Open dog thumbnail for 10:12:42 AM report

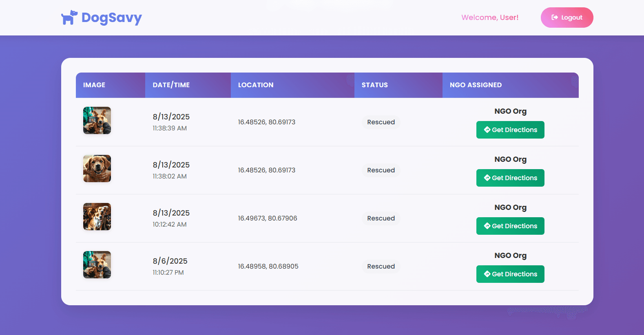point(97,217)
